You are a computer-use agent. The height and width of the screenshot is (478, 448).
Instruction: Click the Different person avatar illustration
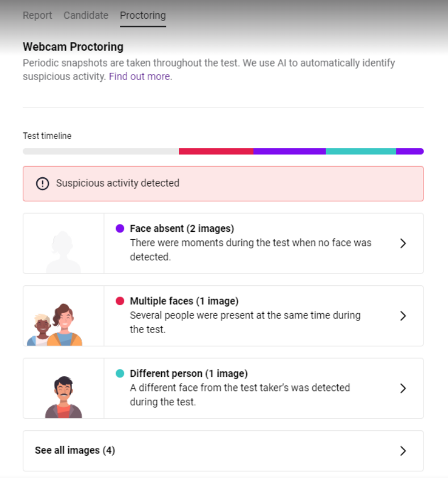63,388
